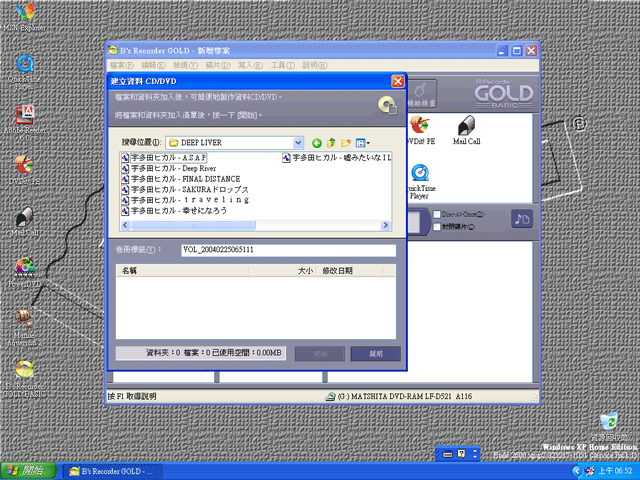Enable the Disc-At-Once checkbox

[437, 215]
